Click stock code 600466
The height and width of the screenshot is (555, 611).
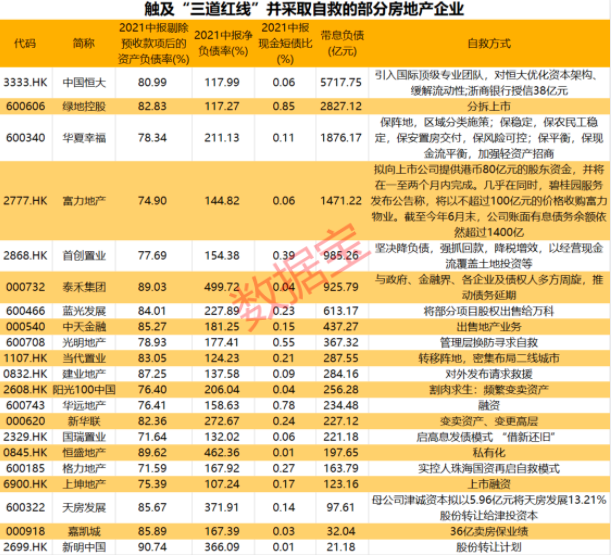pyautogui.click(x=25, y=311)
